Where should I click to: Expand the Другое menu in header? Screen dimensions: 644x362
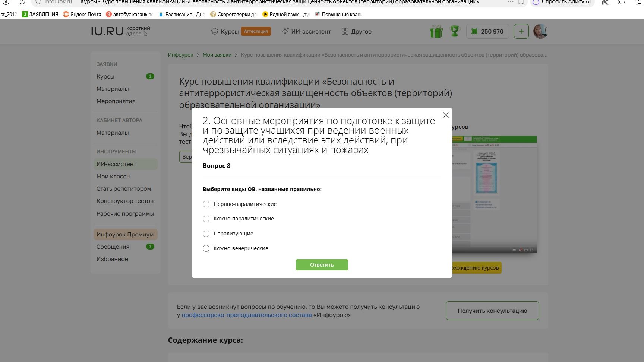click(357, 31)
